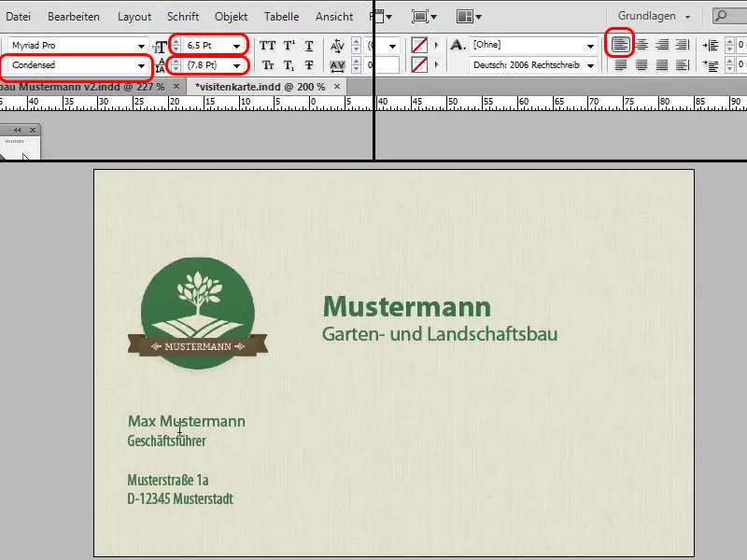
Task: Toggle Underline formatting
Action: tap(309, 46)
